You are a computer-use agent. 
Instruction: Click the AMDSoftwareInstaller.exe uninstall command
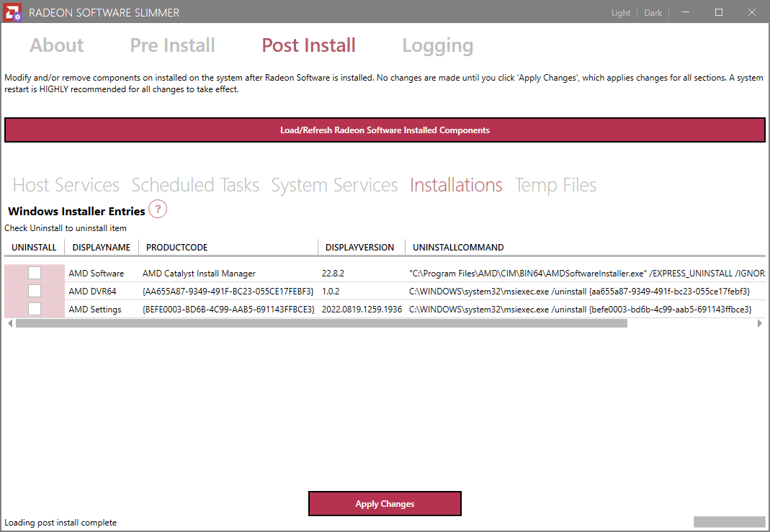(x=587, y=274)
